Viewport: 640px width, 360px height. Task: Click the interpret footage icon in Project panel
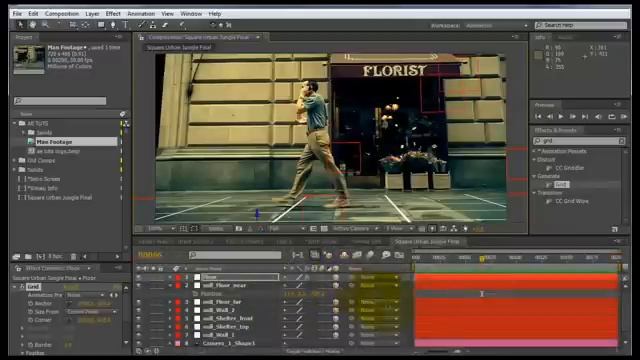pyautogui.click(x=16, y=257)
